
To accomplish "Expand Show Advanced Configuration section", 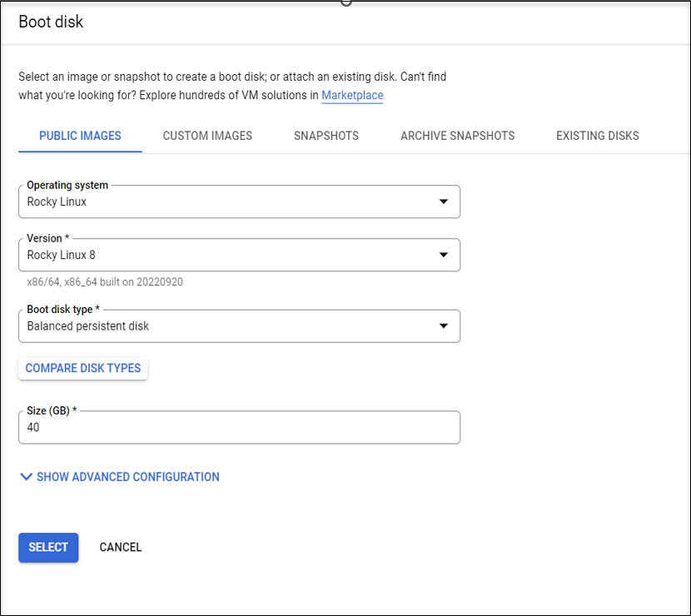I will 127,477.
